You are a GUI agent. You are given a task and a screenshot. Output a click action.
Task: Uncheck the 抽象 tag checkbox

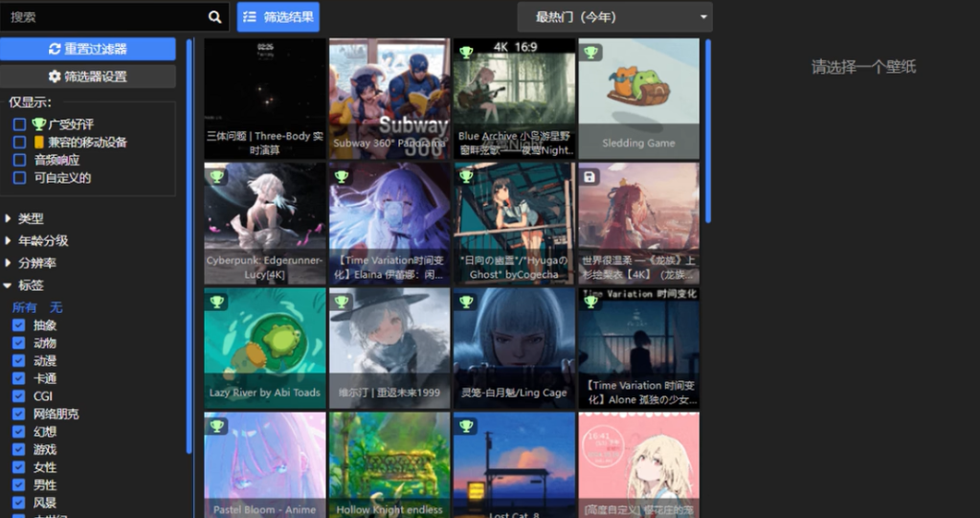(x=19, y=326)
